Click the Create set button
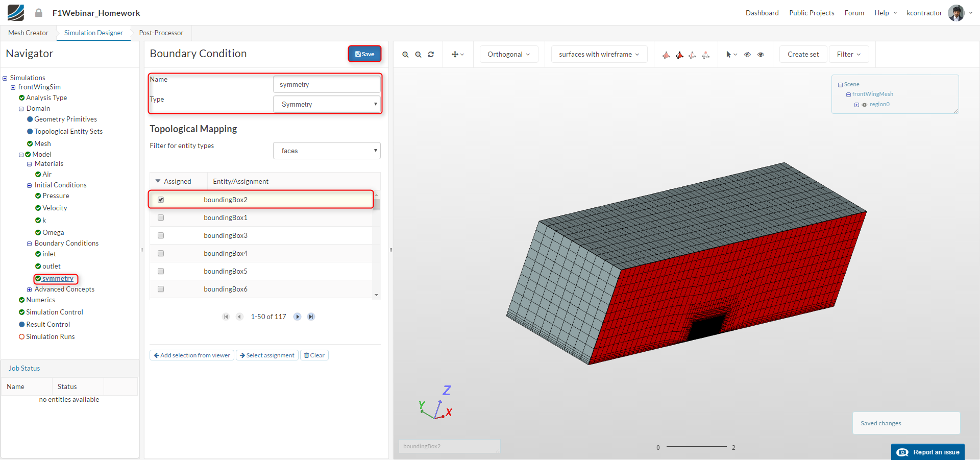The width and height of the screenshot is (980, 460). click(803, 55)
